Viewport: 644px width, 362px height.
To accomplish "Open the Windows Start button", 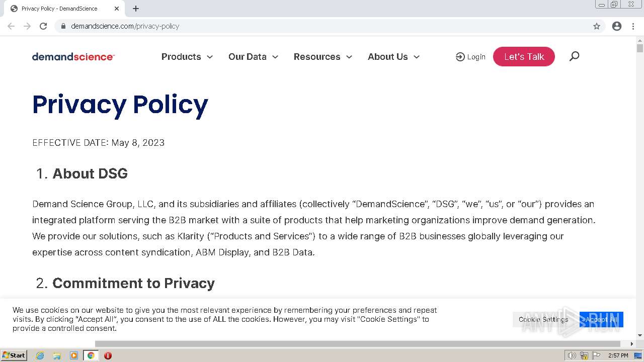I will click(14, 355).
